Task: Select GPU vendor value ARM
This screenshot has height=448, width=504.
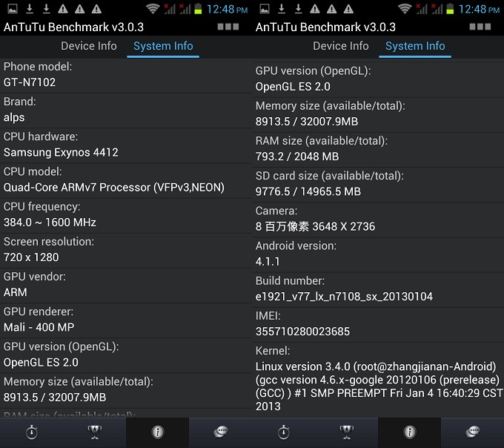Action: 15,292
